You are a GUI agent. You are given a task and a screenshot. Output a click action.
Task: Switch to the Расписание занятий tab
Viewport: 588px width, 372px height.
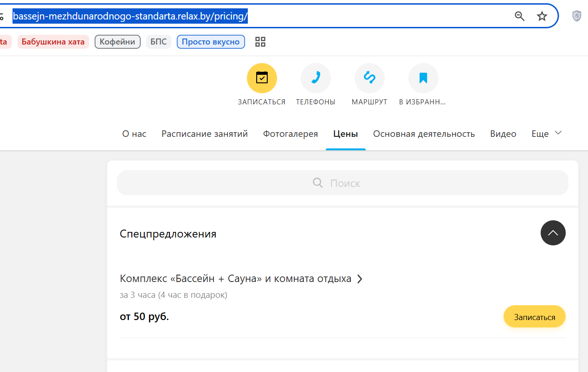click(205, 134)
